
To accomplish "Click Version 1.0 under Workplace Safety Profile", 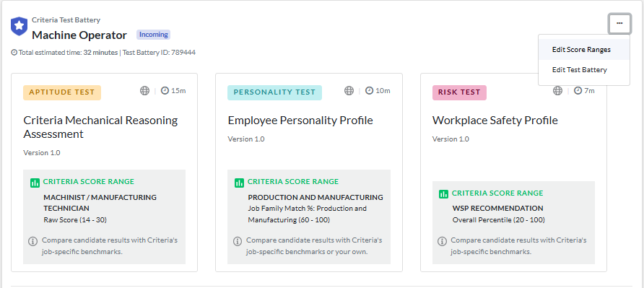I will click(x=451, y=139).
